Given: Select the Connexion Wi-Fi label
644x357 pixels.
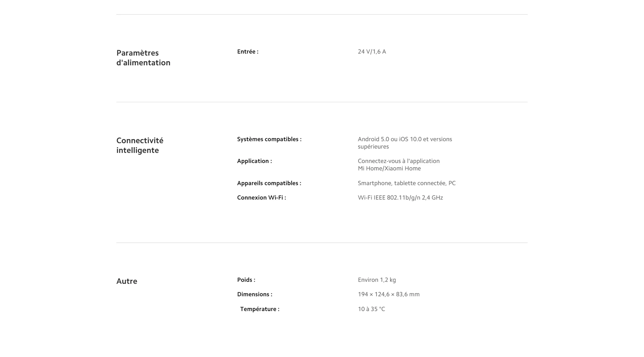Looking at the screenshot, I should 262,198.
